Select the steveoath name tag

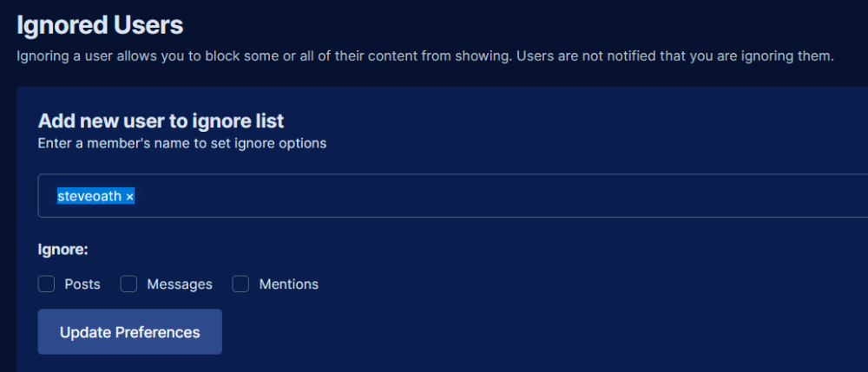(95, 196)
